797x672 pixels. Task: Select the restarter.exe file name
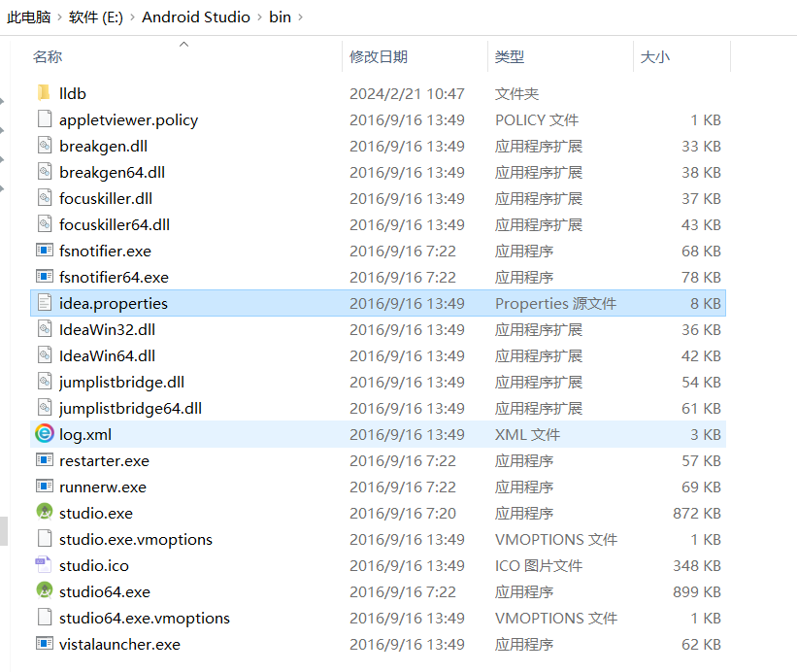tap(104, 461)
